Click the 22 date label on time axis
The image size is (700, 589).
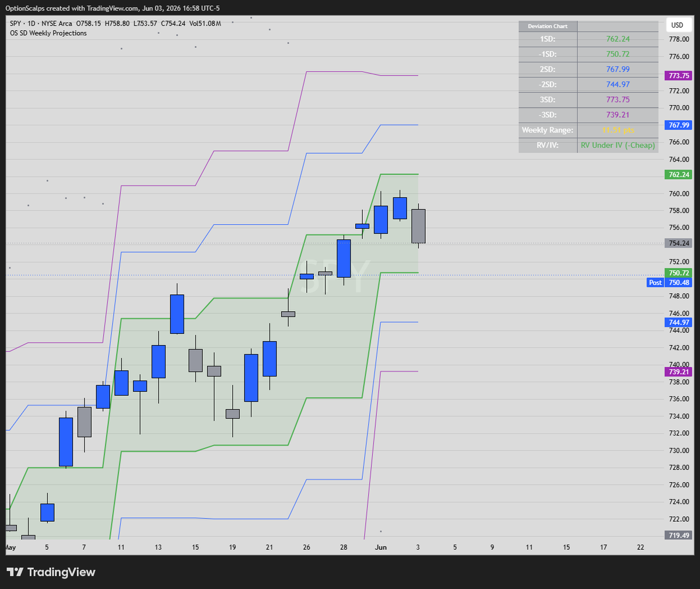[x=640, y=547]
